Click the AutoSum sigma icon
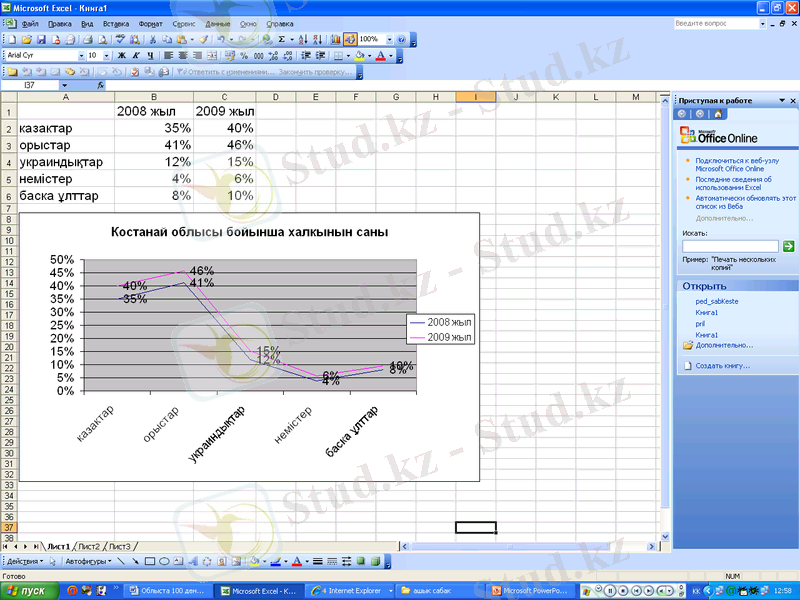800x600 pixels. coord(283,39)
